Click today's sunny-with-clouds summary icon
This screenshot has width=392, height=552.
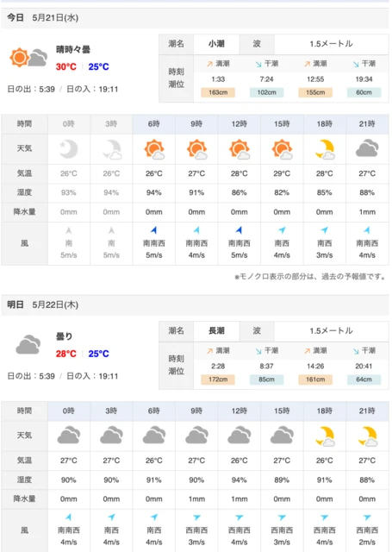[x=28, y=58]
